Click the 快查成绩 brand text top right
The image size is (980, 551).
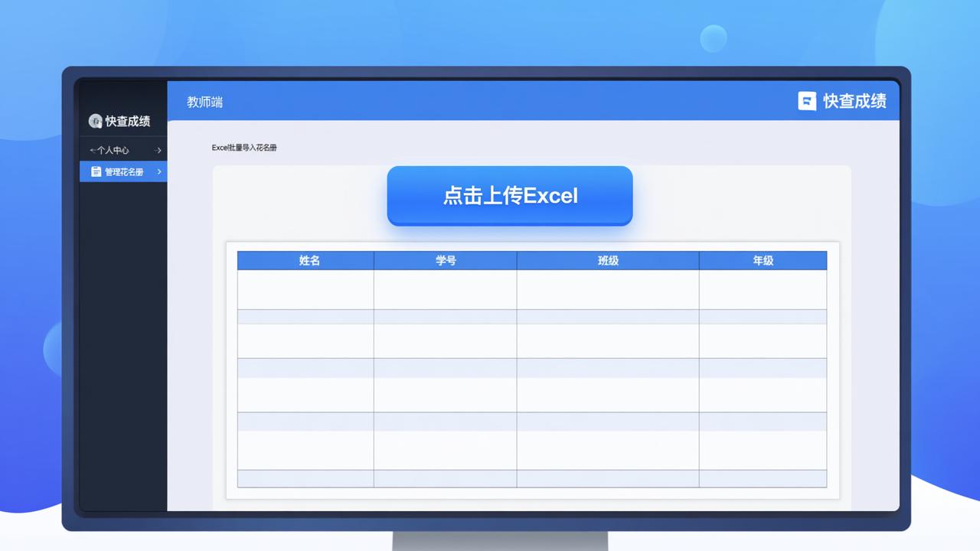click(854, 101)
